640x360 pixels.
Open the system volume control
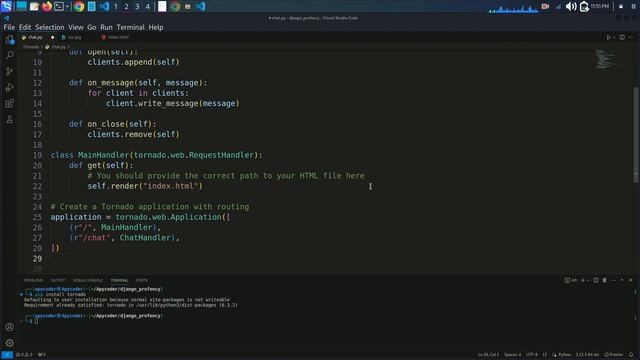[x=571, y=7]
